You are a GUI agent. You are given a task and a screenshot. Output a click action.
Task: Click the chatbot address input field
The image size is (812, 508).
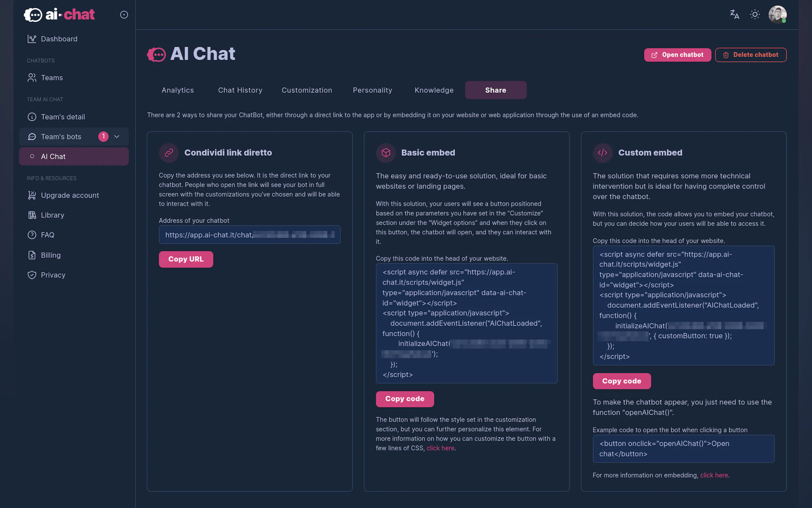tap(249, 235)
